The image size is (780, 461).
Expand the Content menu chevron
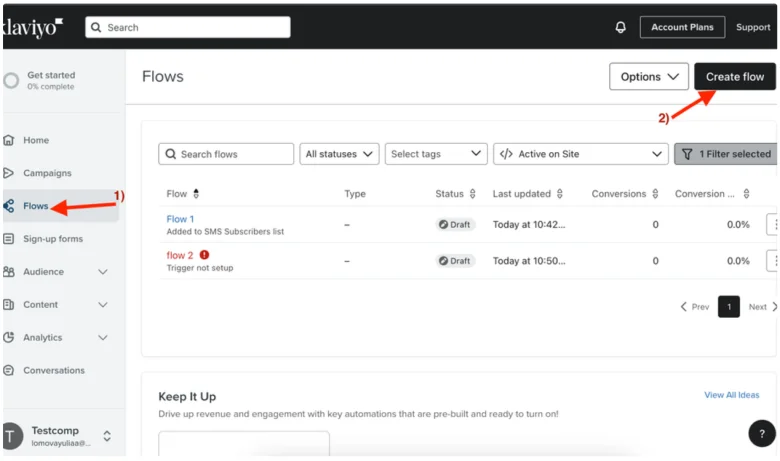(103, 304)
